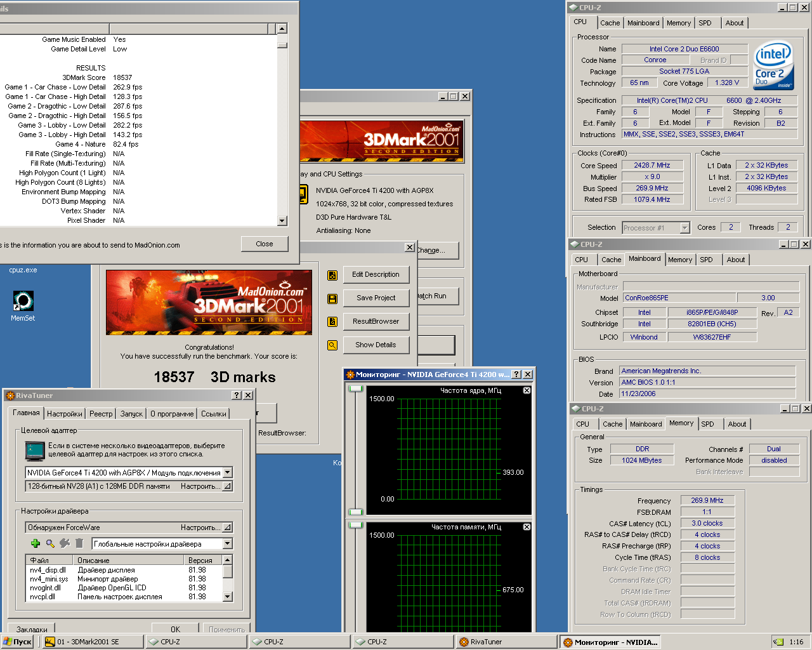Viewport: 812px width, 650px height.
Task: Click the magnifier icon beside Show Details
Action: tap(332, 345)
